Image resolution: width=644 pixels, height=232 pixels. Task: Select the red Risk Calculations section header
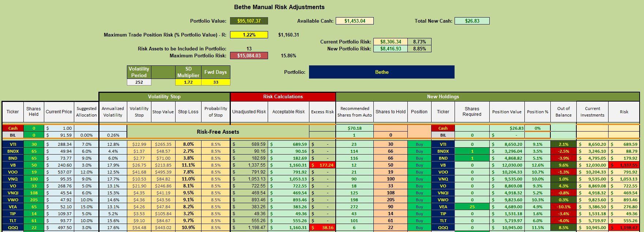coord(283,96)
